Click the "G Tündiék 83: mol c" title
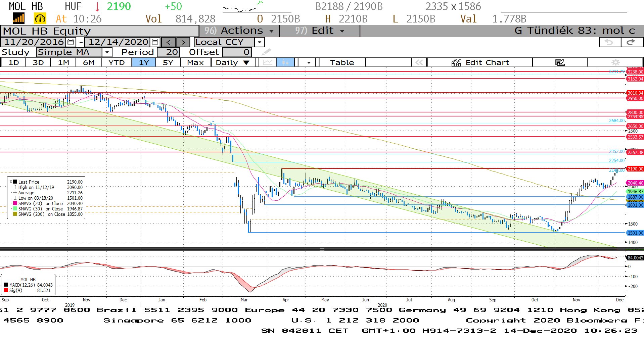Image resolution: width=644 pixels, height=344 pixels. [x=575, y=31]
